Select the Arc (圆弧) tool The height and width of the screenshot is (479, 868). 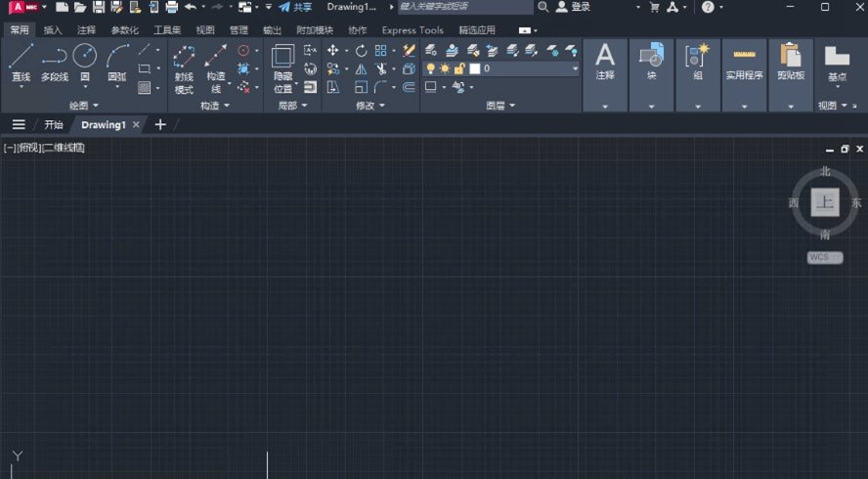tap(116, 62)
